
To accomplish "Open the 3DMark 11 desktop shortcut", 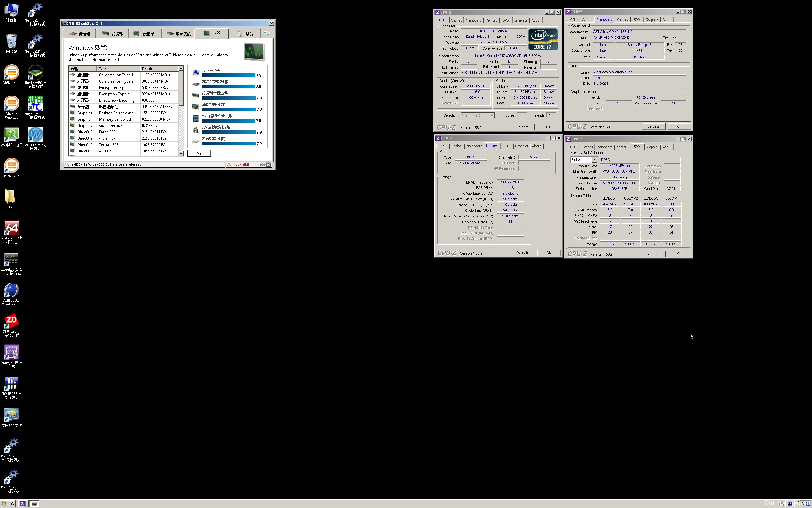I will [x=11, y=74].
